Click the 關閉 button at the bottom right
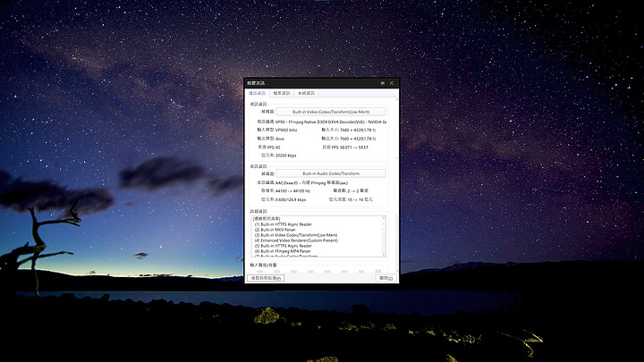Image resolution: width=644 pixels, height=362 pixels. 386,278
